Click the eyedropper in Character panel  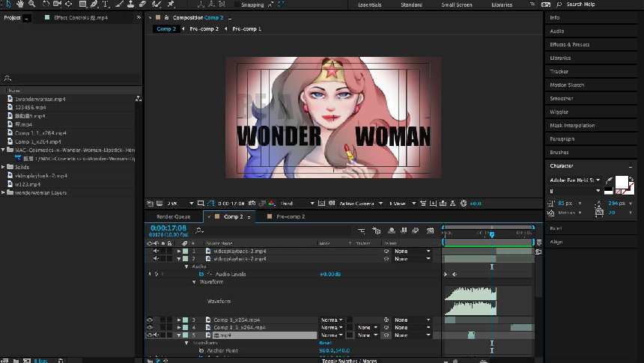click(609, 180)
